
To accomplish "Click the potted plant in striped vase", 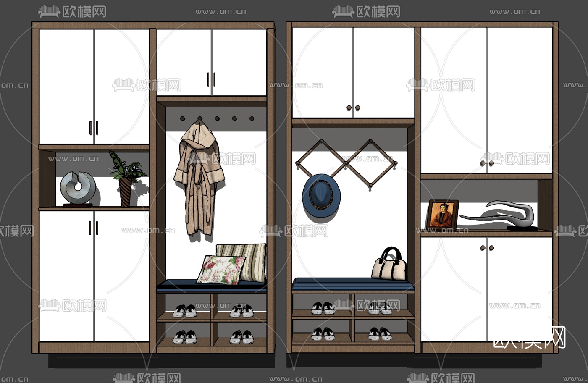I will click(127, 179).
